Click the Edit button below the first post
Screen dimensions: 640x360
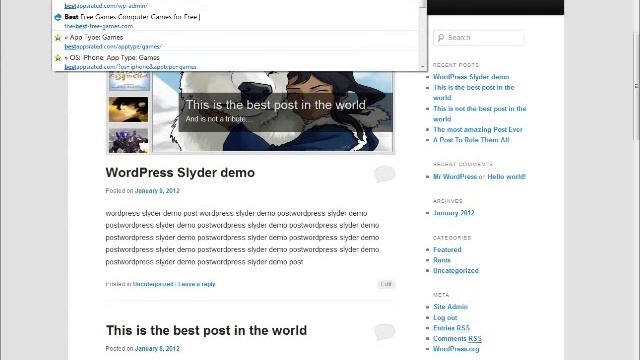point(386,284)
